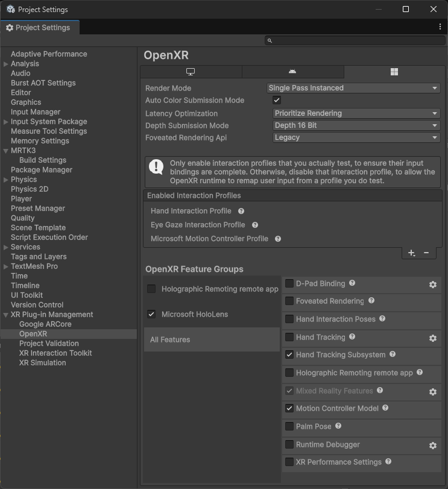Open Project Validation settings page
The image size is (448, 489).
click(x=49, y=344)
